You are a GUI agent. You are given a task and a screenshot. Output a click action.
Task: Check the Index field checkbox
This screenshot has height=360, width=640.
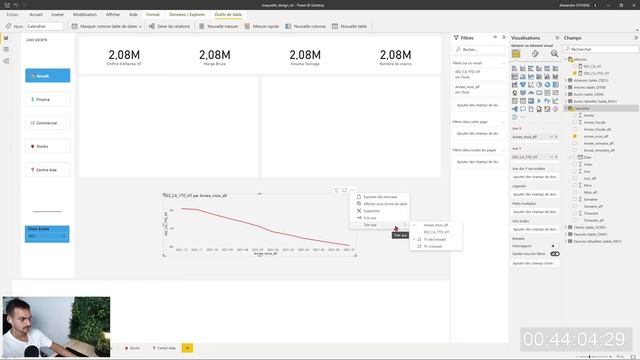[575, 164]
